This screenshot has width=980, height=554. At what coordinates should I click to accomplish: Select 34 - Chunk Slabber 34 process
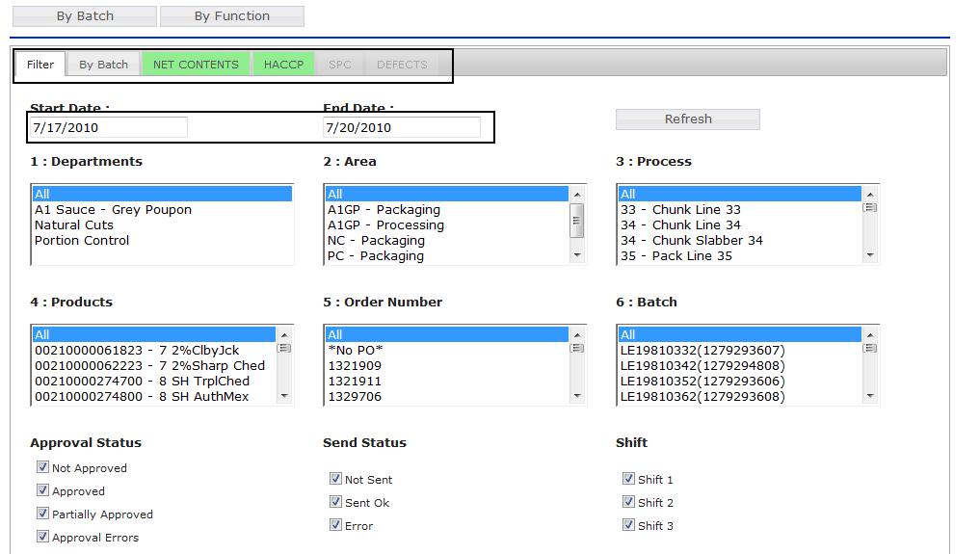691,240
